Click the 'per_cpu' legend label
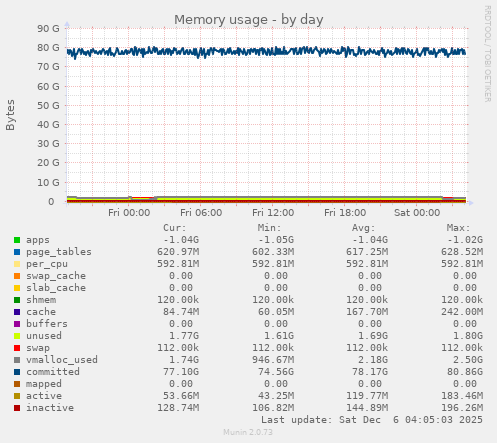The height and width of the screenshot is (443, 497). tap(47, 264)
